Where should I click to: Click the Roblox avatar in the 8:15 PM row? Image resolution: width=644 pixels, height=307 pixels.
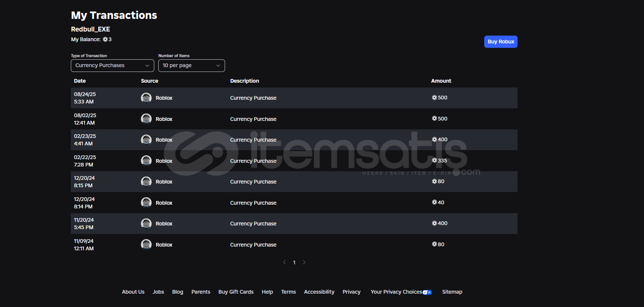point(146,182)
